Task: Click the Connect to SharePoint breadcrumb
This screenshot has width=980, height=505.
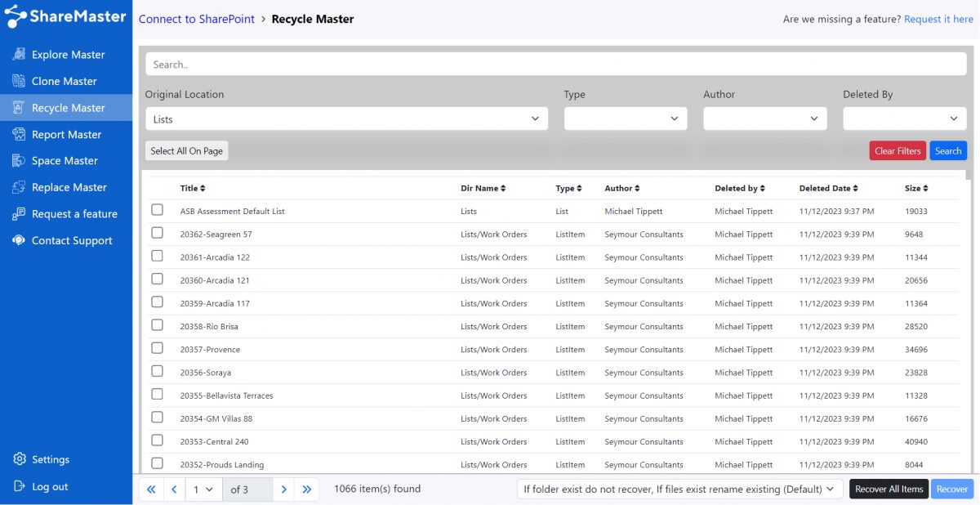Action: click(196, 19)
